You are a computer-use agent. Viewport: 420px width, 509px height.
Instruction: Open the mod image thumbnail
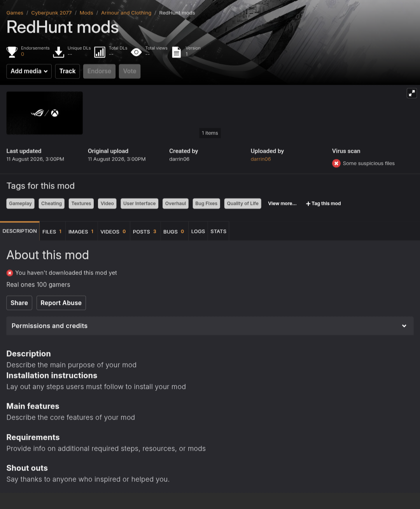pos(45,113)
